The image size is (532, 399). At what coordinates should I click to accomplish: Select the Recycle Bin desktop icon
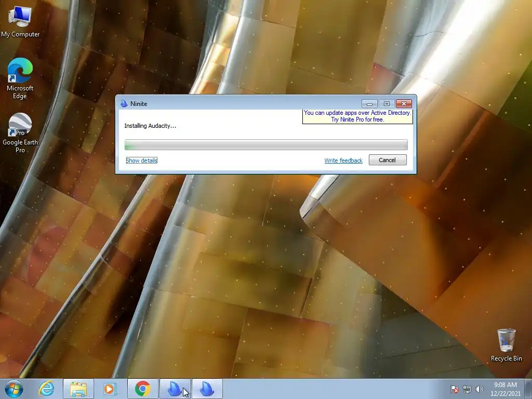coord(506,345)
